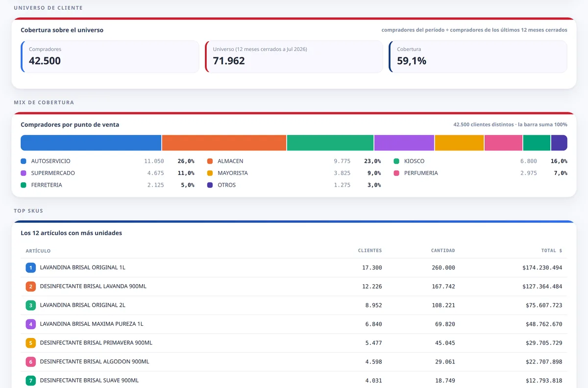Click the TOTAL $ column header
The image size is (588, 388).
click(x=552, y=250)
